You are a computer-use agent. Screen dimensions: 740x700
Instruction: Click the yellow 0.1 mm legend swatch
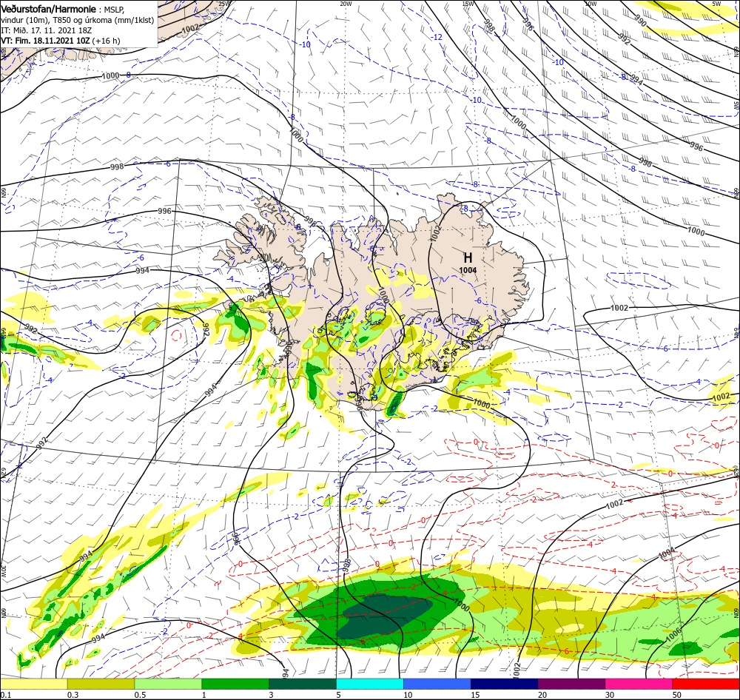click(33, 684)
